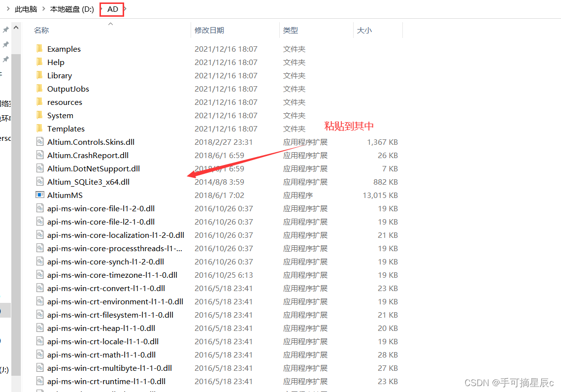Image resolution: width=561 pixels, height=392 pixels.
Task: Click the Altium.CrashReport.dll file icon
Action: pos(40,155)
